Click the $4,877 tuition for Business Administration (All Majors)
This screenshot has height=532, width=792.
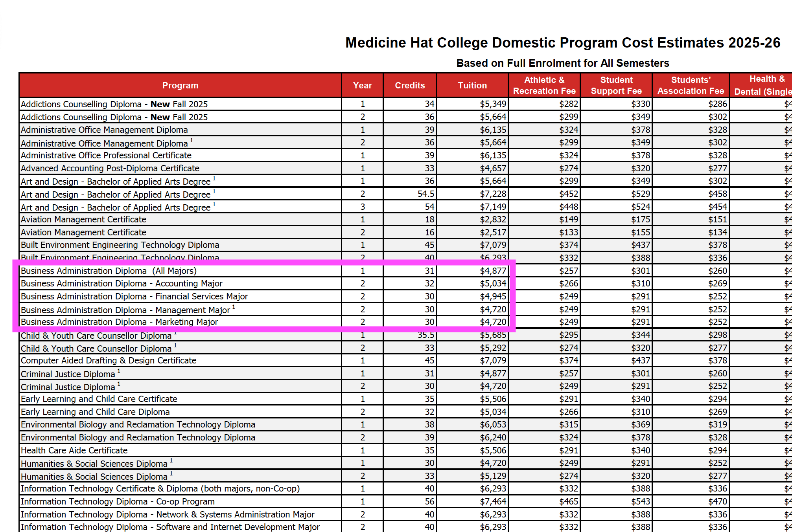[493, 271]
